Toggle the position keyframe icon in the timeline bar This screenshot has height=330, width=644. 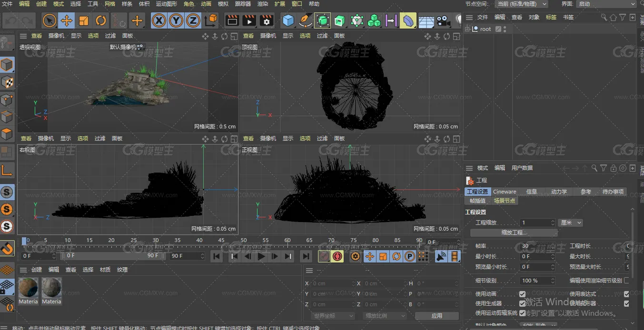pos(369,256)
